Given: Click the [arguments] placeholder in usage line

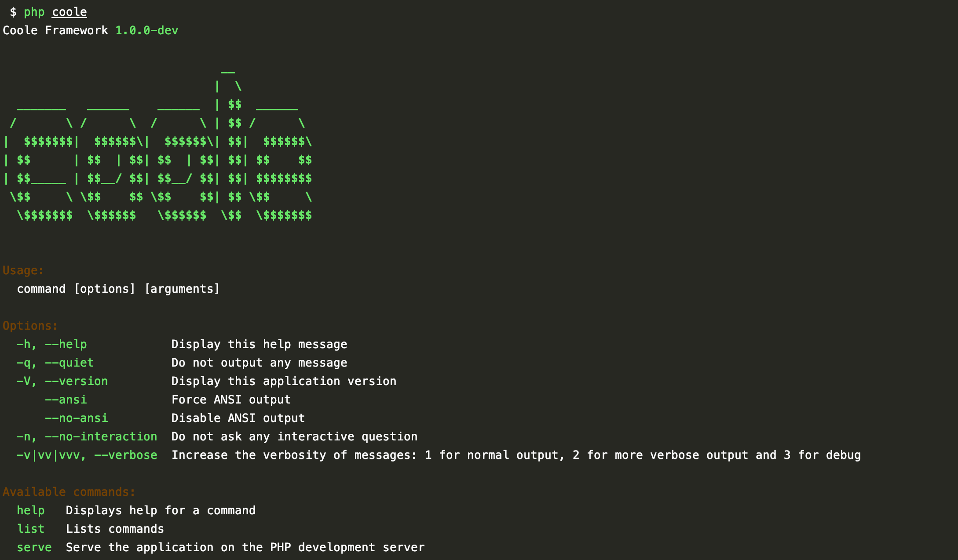Looking at the screenshot, I should (182, 289).
